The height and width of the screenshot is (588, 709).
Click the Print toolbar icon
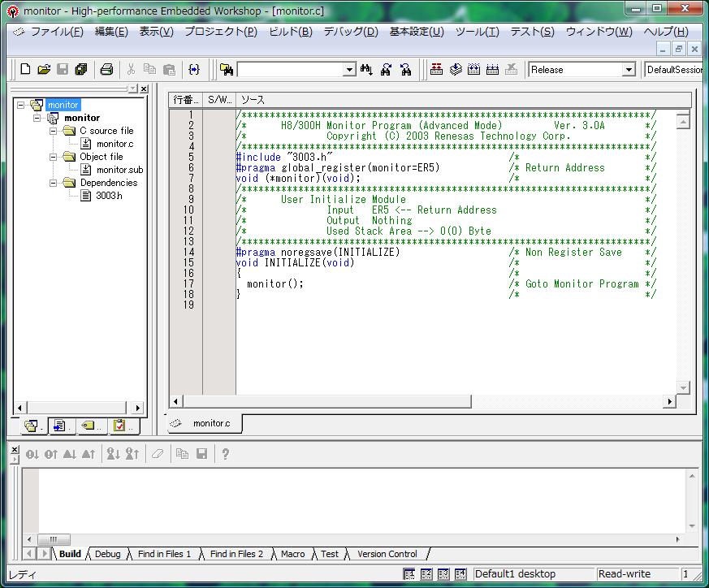(106, 70)
